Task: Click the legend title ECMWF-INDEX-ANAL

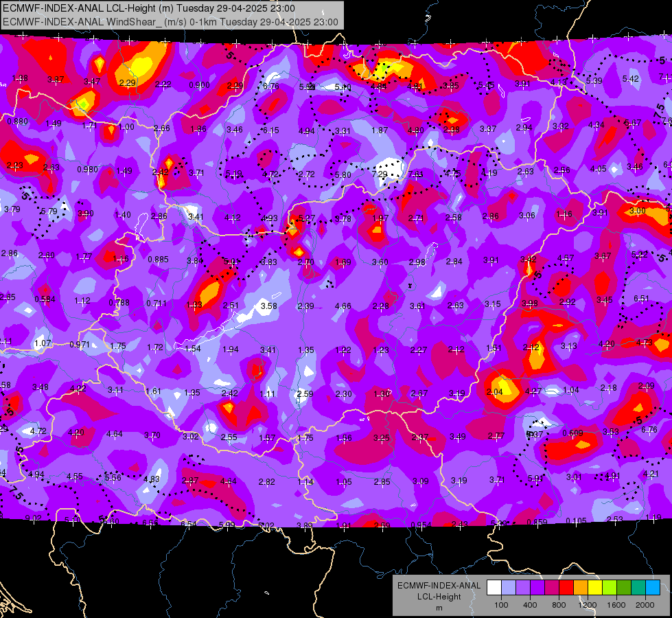Action: coord(439,586)
